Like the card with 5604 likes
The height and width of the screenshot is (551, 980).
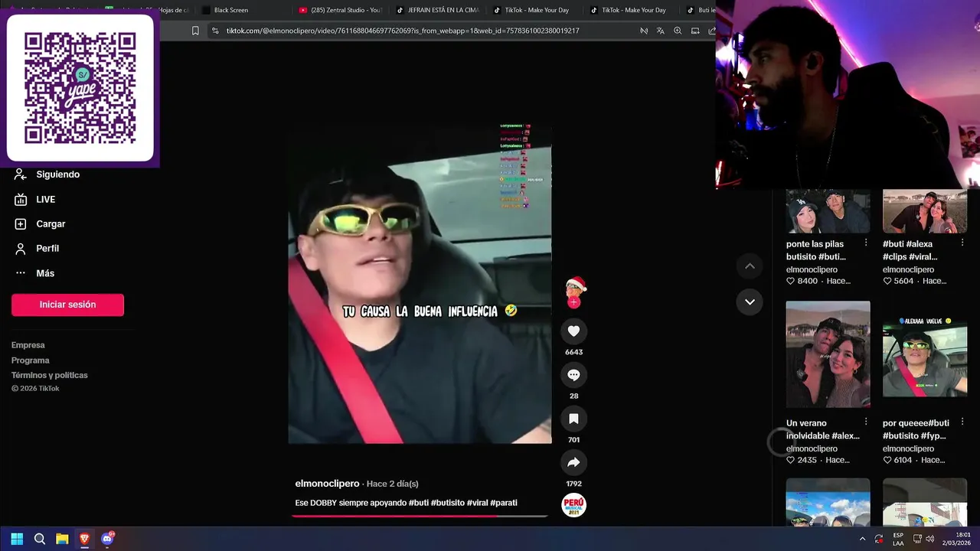pyautogui.click(x=887, y=281)
